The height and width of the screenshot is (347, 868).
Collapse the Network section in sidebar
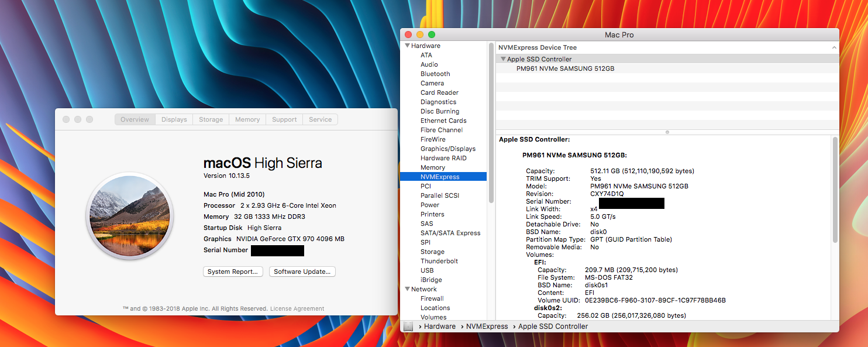pyautogui.click(x=408, y=289)
